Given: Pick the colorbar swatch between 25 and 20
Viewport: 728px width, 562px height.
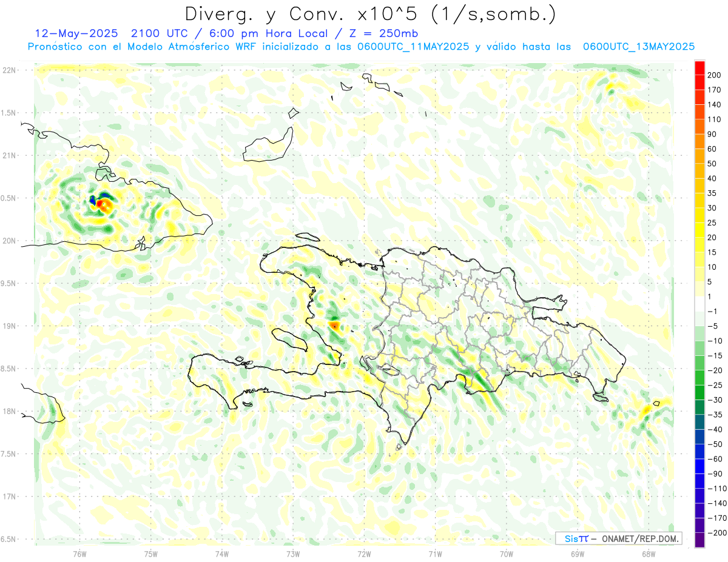Looking at the screenshot, I should (700, 230).
